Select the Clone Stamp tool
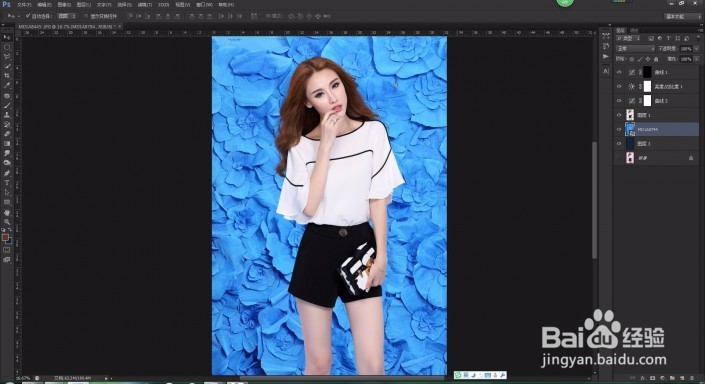 (x=7, y=115)
